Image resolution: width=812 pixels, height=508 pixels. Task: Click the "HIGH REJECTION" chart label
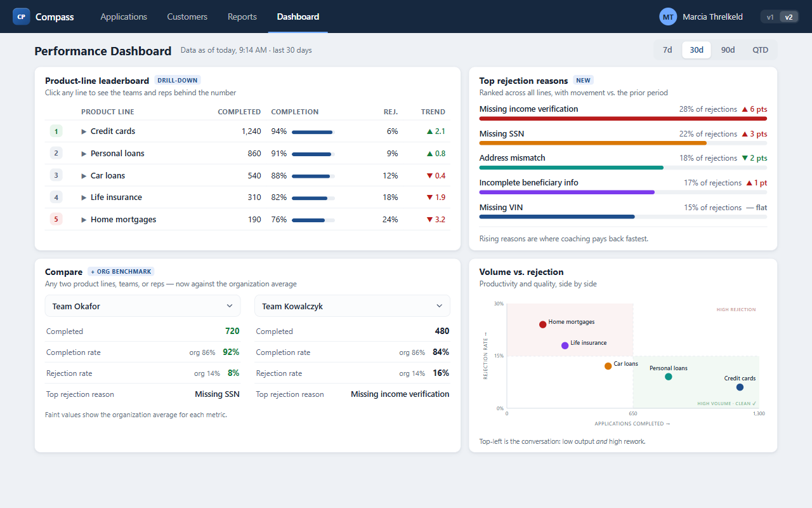coord(737,310)
